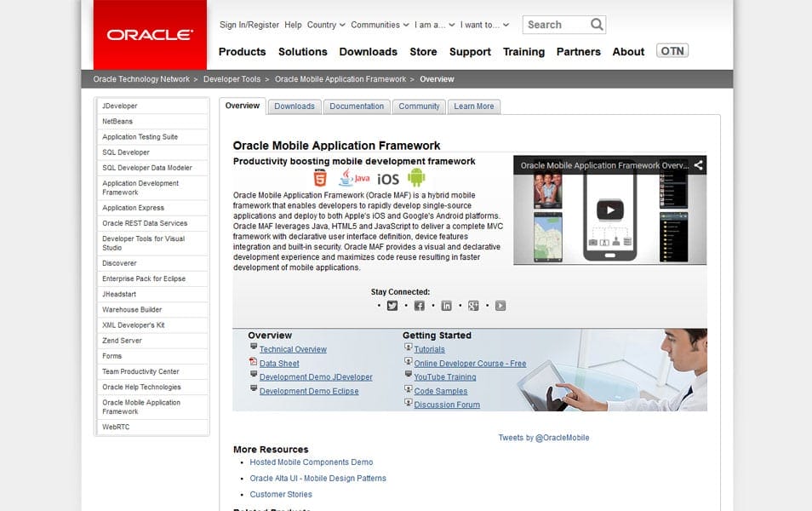Open the Facebook social icon
The image size is (812, 511).
tap(420, 306)
